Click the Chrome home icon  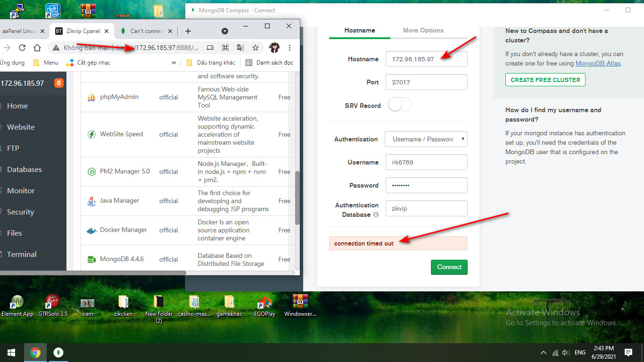(x=37, y=48)
